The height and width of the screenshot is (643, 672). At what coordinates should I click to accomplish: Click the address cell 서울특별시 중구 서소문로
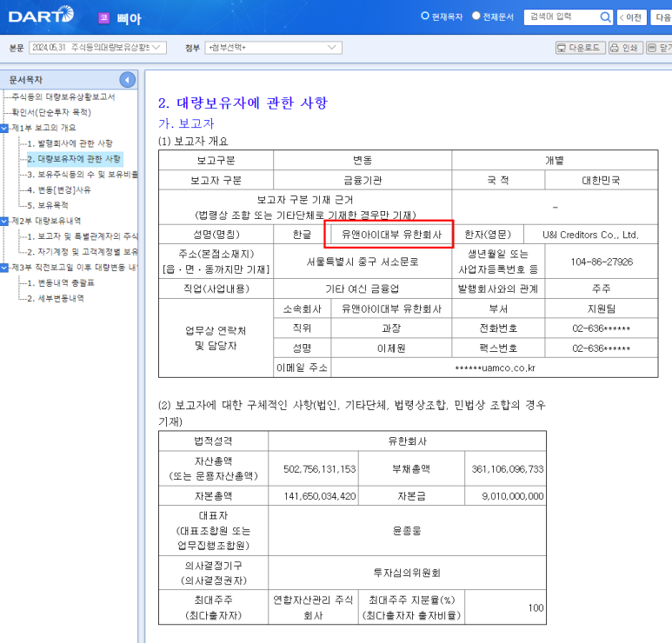(363, 262)
